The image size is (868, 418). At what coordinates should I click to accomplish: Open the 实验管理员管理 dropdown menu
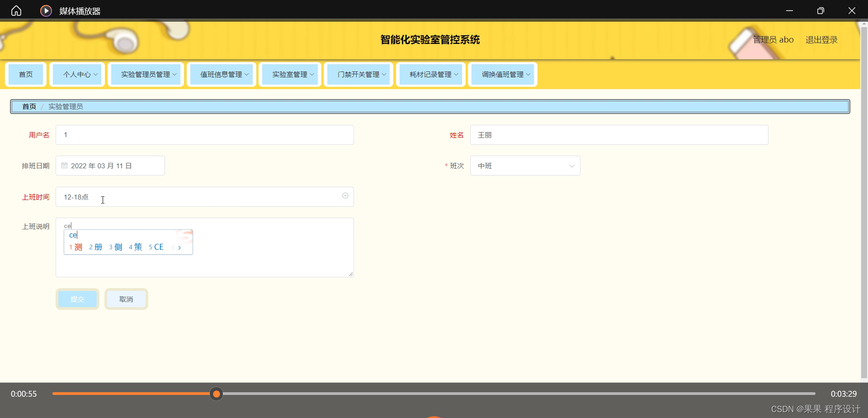click(x=146, y=74)
